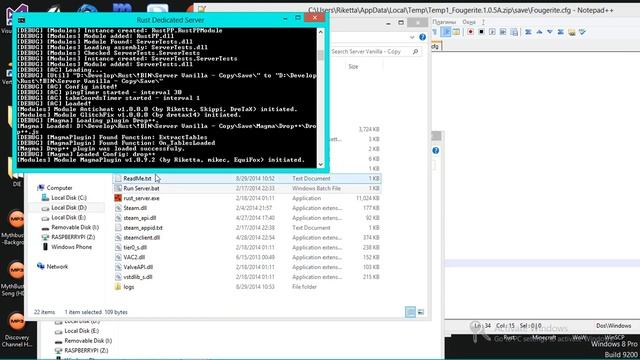Select Windows Phone in navigation pane
The height and width of the screenshot is (360, 640).
(71, 247)
